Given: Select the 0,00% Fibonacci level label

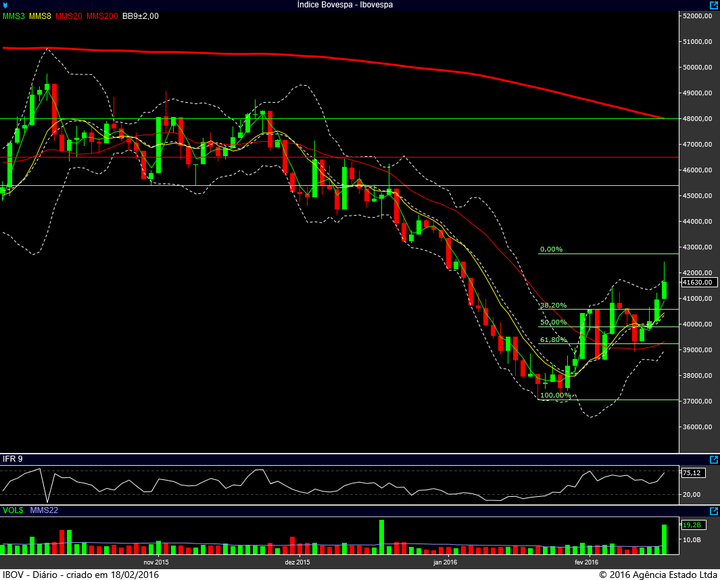Looking at the screenshot, I should pyautogui.click(x=551, y=249).
